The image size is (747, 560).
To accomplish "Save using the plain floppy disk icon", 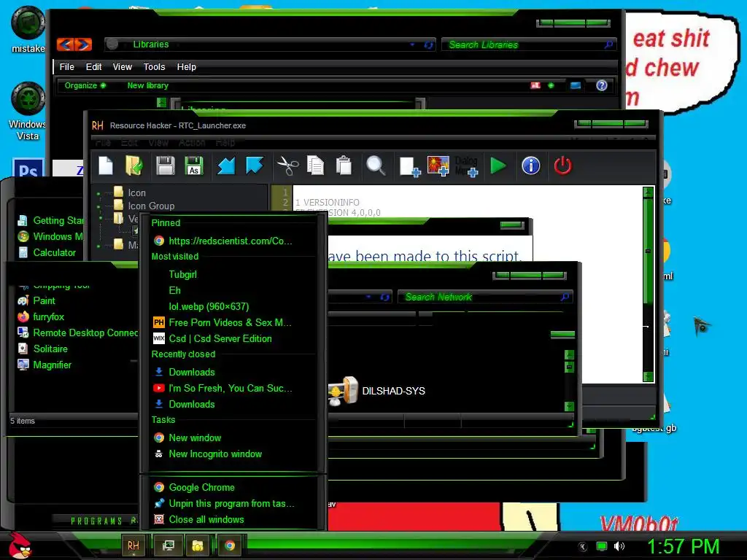I will point(166,166).
